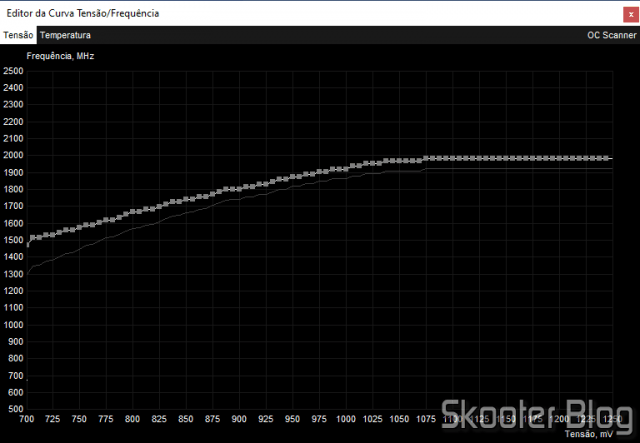Switch to the Tensão tab
The width and height of the screenshot is (640, 443).
tap(18, 35)
